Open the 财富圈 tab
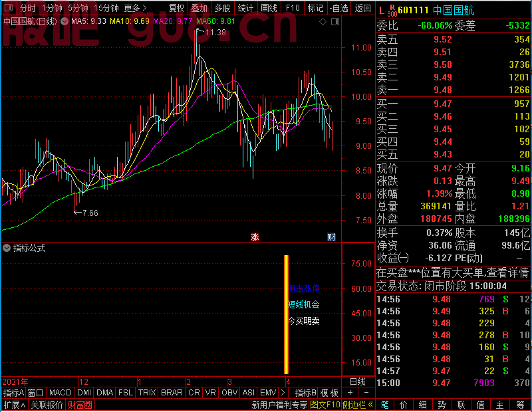The height and width of the screenshot is (412, 532). 80,405
